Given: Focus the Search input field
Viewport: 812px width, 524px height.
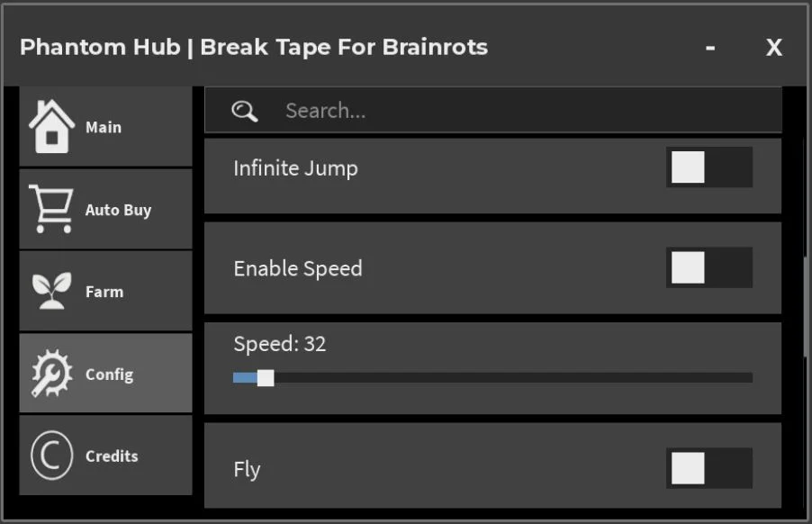Looking at the screenshot, I should 493,110.
